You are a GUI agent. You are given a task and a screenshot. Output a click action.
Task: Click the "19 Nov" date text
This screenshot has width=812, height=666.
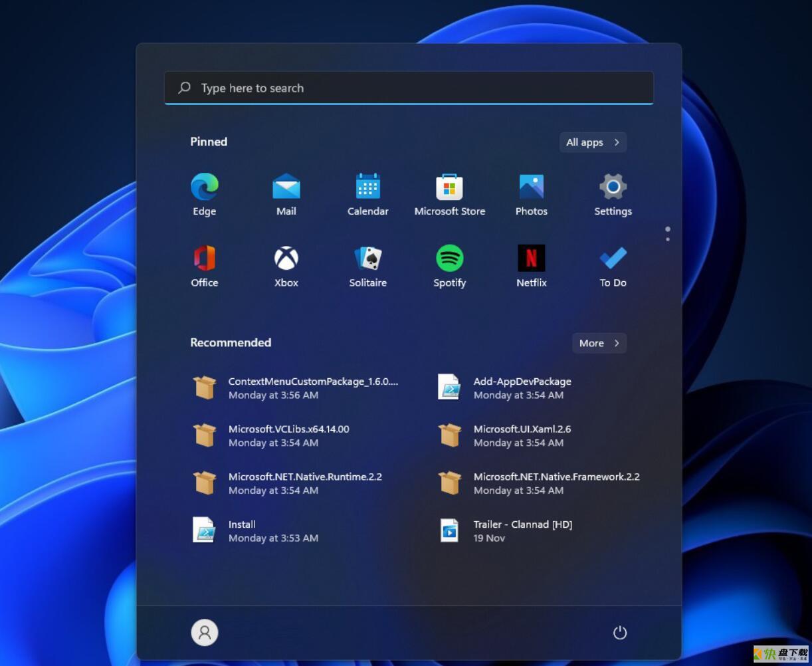489,538
